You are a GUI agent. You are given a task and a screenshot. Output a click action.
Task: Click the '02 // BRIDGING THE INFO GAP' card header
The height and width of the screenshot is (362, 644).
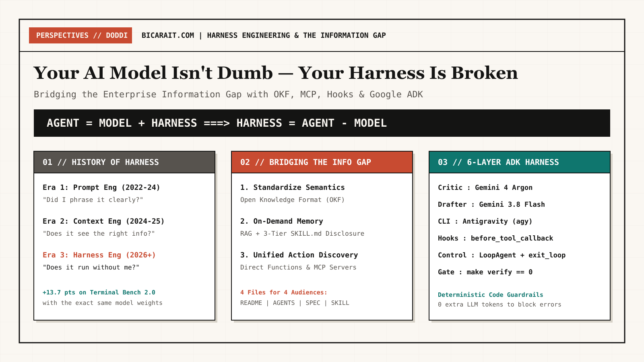point(322,162)
